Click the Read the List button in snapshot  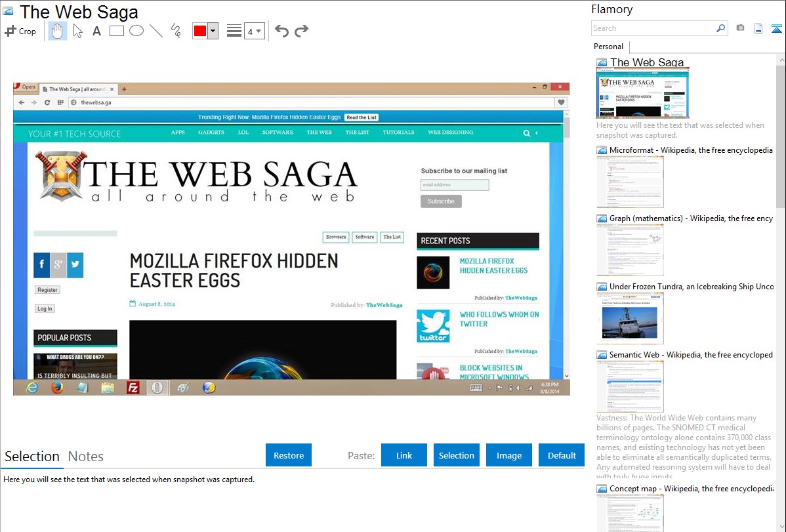tap(362, 117)
